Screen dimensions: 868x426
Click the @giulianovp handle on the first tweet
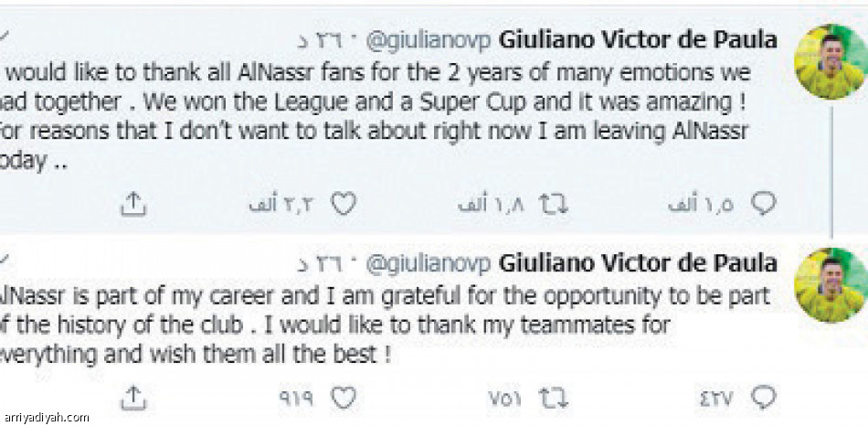429,41
